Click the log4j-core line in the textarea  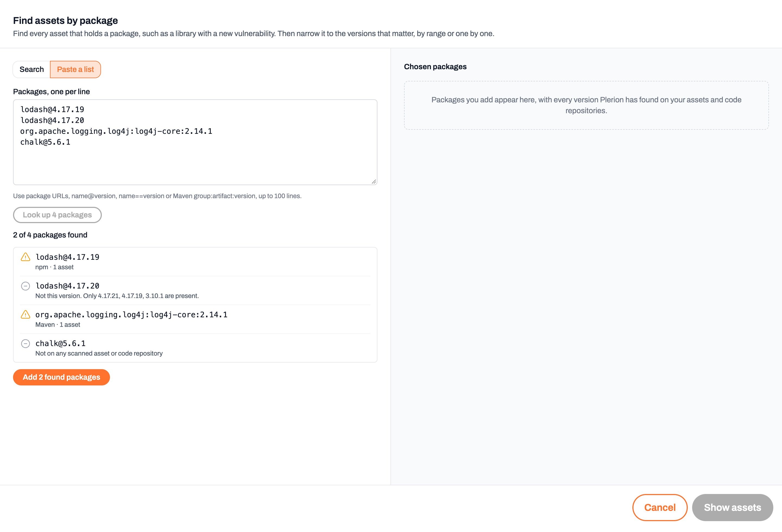tap(116, 131)
